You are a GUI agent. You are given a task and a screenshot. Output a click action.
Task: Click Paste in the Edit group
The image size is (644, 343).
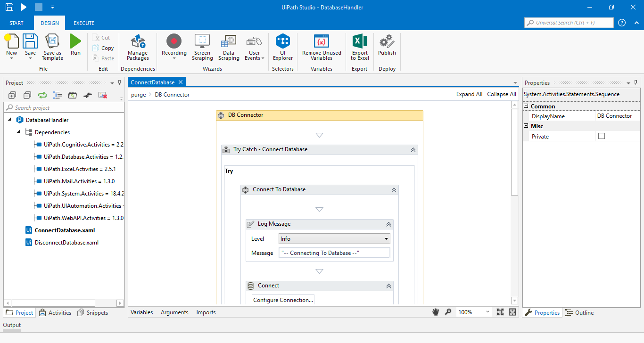[103, 58]
